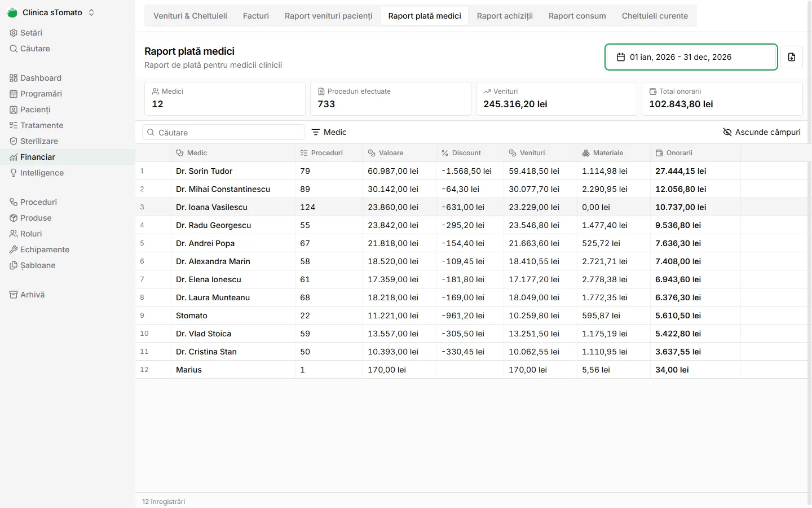This screenshot has height=508, width=812.
Task: Click the Tratamente list icon
Action: click(14, 125)
